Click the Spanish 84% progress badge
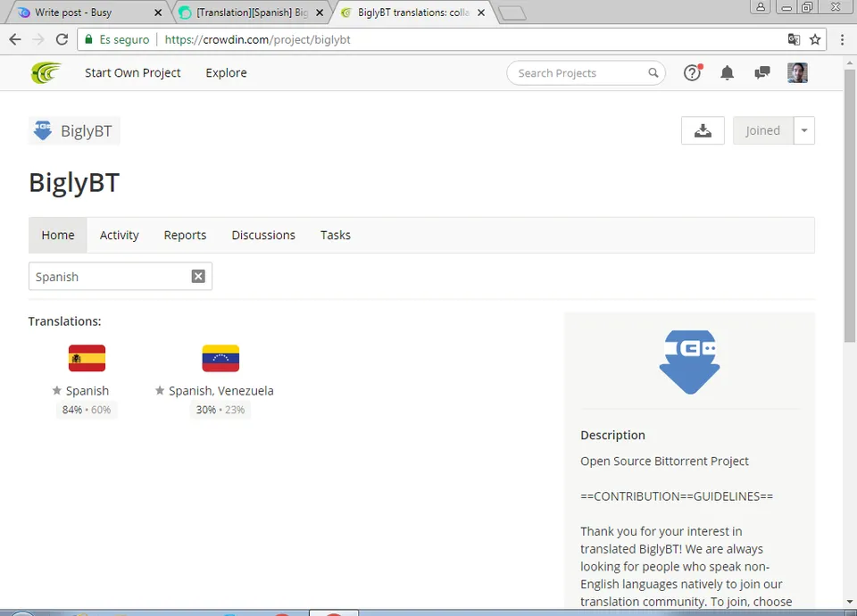Screen dimensions: 857x616 87,410
